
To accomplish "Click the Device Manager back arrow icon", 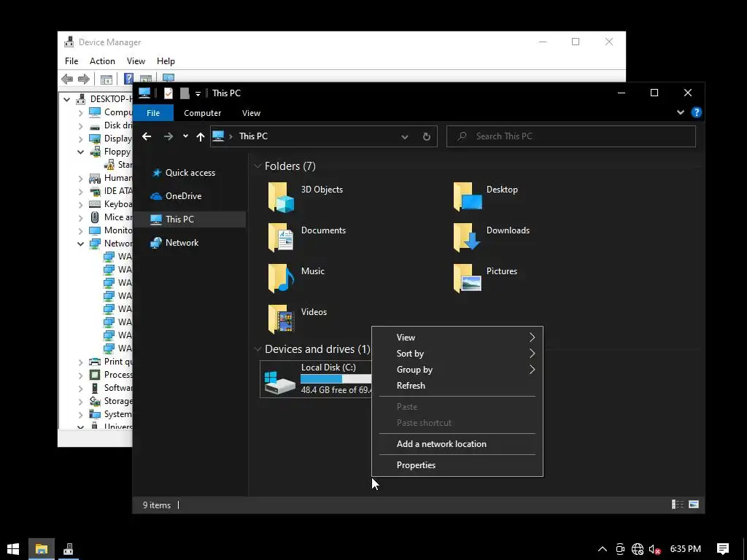I will click(x=67, y=79).
